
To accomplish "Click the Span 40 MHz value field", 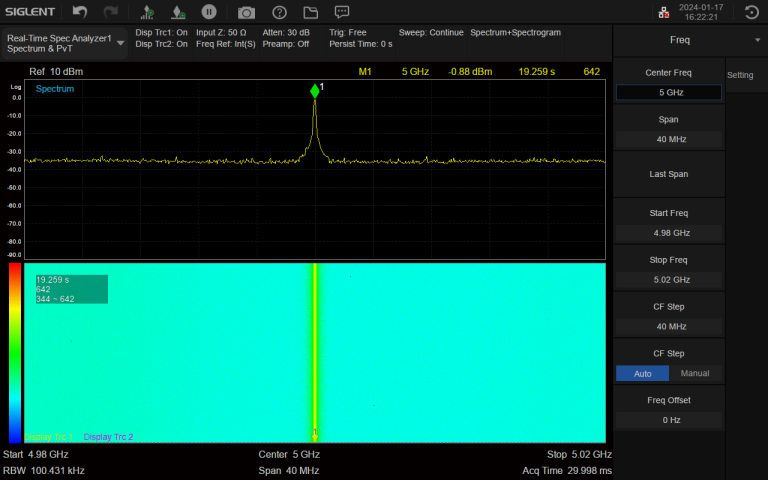I will point(669,139).
